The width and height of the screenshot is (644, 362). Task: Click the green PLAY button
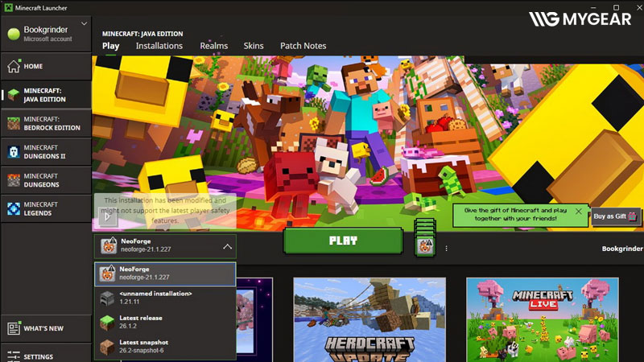[x=343, y=241]
